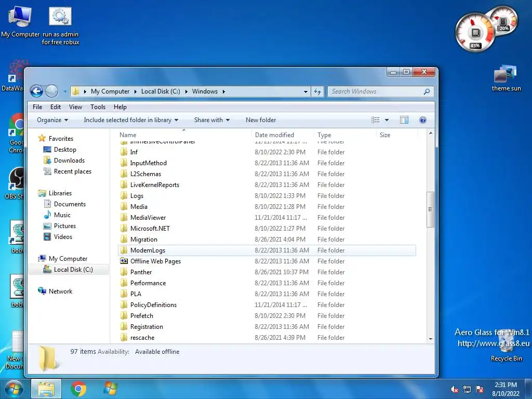Open recent pages dropdown arrow
Viewport: 532px width, 399px height.
point(65,91)
